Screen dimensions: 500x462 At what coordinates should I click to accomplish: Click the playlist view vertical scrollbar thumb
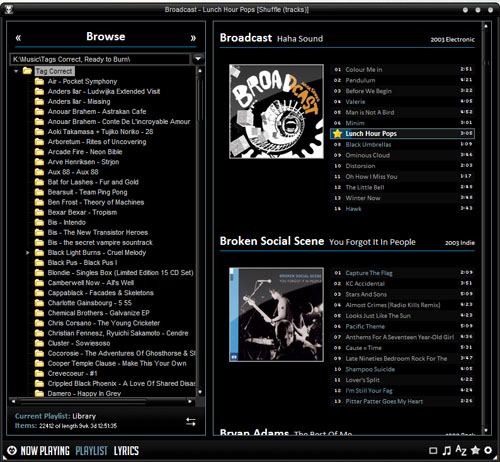click(x=486, y=62)
